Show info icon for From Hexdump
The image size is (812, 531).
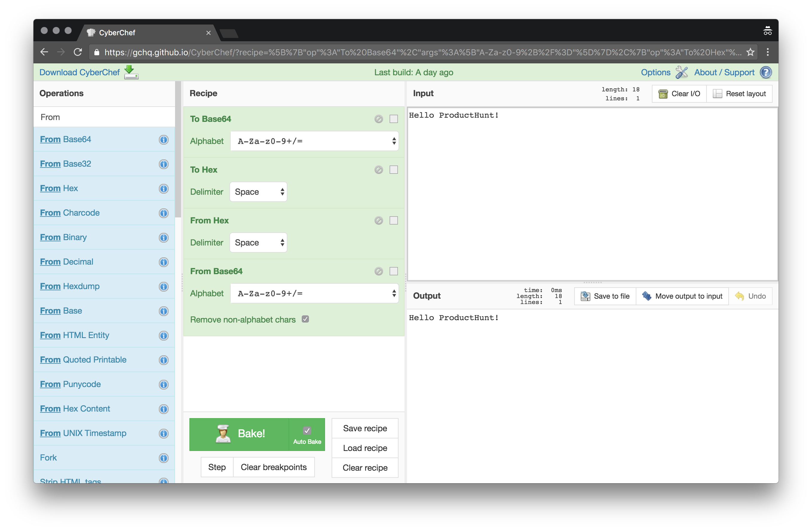tap(164, 286)
